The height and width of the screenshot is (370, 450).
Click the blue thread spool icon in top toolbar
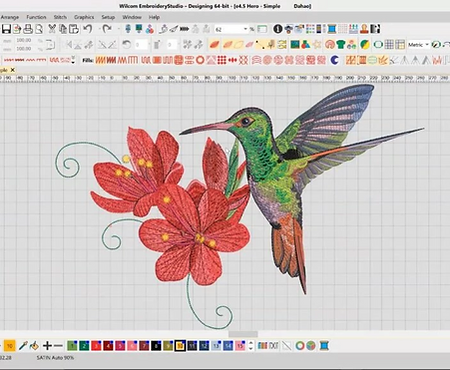point(332,29)
